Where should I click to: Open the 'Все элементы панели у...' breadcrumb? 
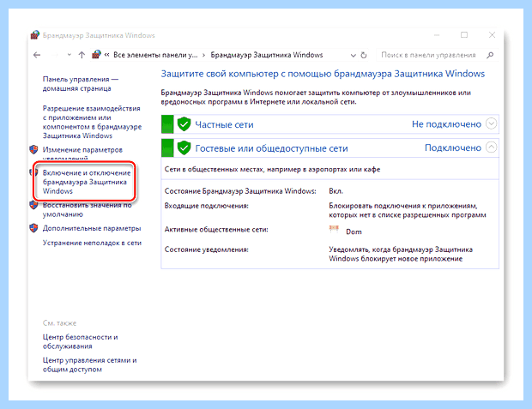tap(155, 55)
